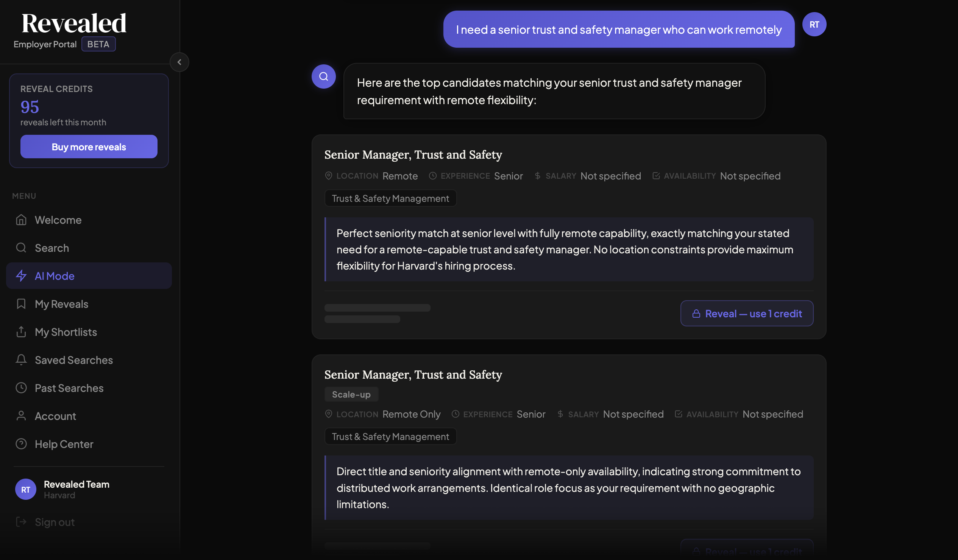958x560 pixels.
Task: Click the Search magnifier icon in menu
Action: 21,248
